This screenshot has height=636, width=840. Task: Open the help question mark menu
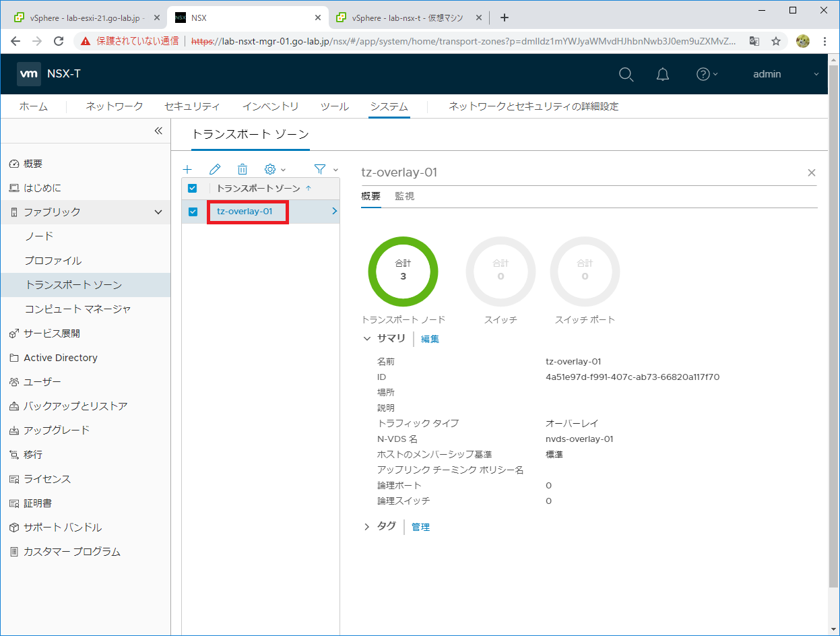click(x=707, y=75)
